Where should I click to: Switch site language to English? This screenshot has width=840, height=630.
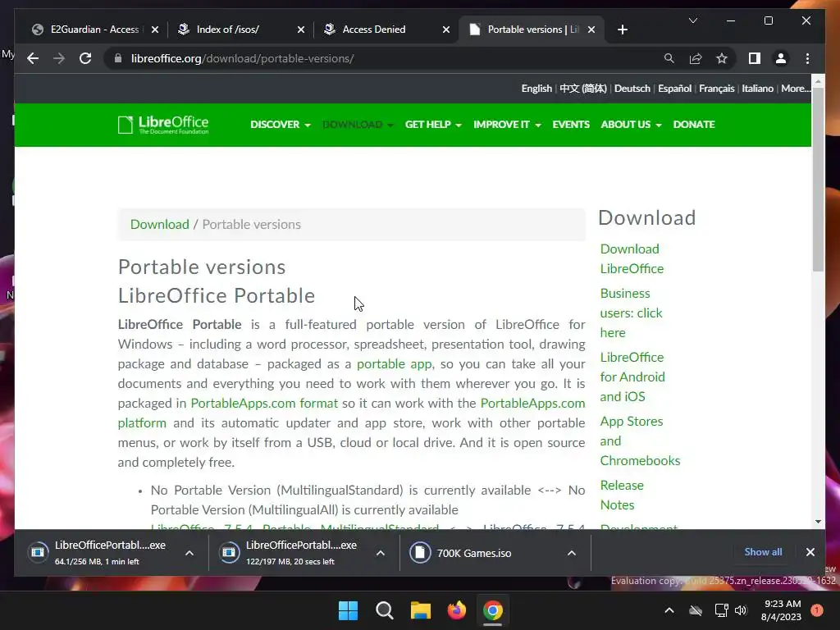click(536, 89)
